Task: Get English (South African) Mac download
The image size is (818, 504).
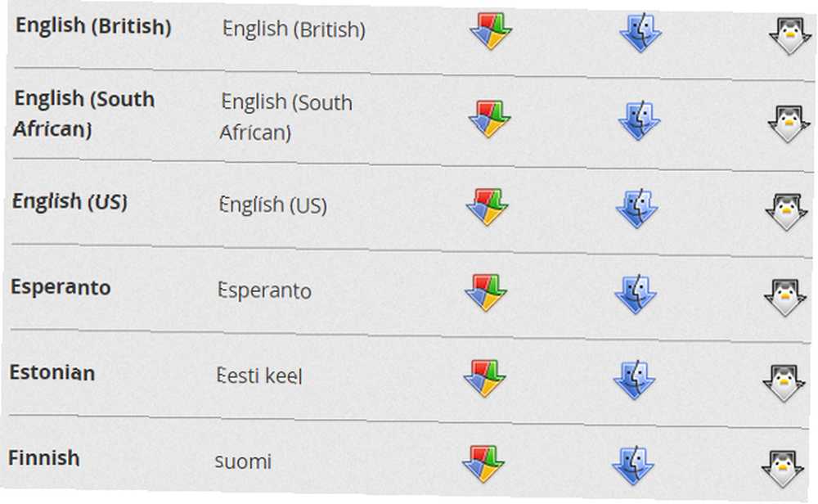Action: tap(639, 121)
